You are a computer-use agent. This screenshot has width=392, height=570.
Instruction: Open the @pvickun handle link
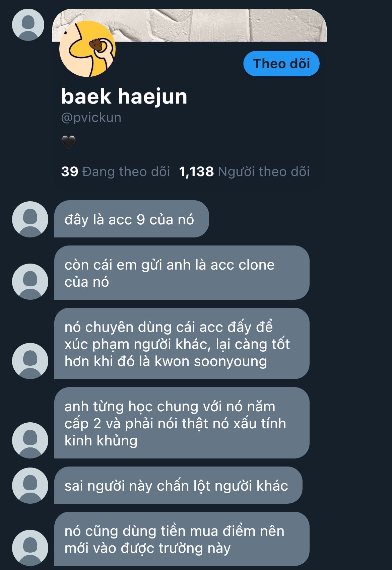[91, 118]
